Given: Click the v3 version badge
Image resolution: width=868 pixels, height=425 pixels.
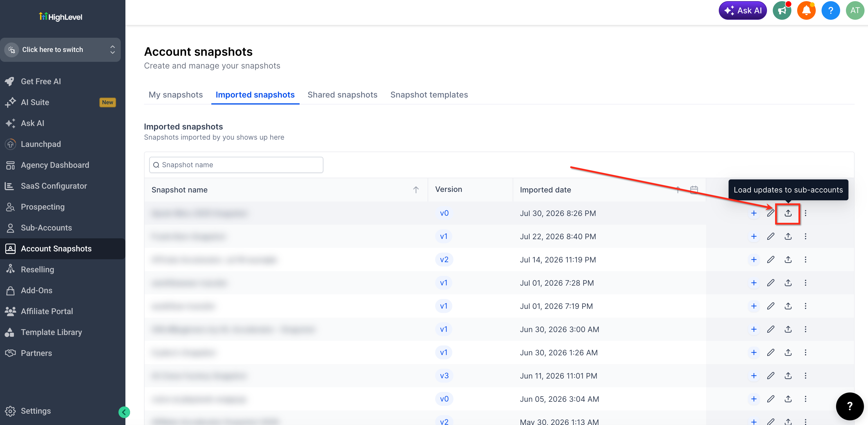Looking at the screenshot, I should (444, 376).
